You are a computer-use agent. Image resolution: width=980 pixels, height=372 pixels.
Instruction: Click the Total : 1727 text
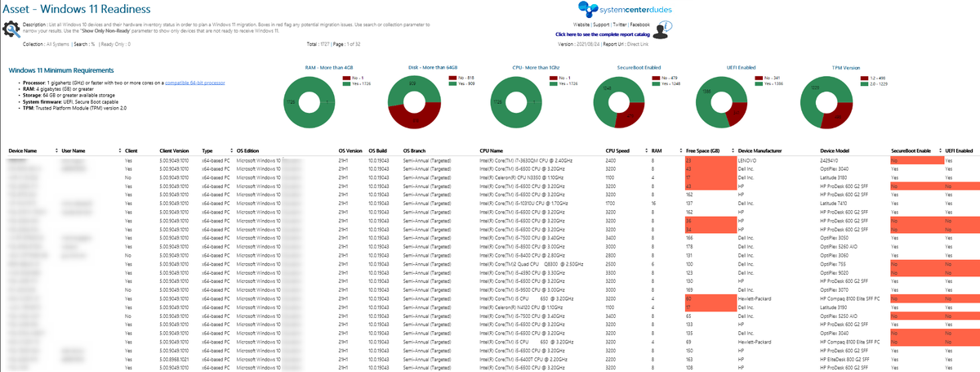[319, 44]
